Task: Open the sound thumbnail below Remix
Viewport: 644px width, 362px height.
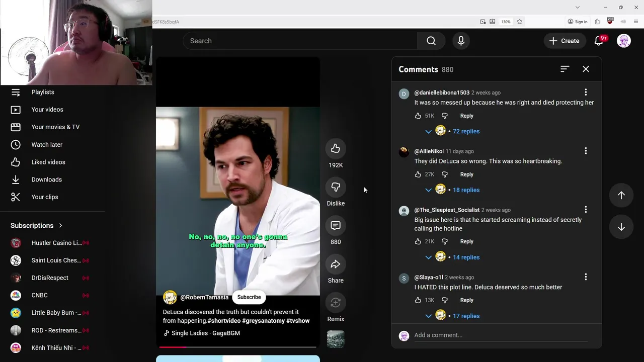Action: coord(336,339)
